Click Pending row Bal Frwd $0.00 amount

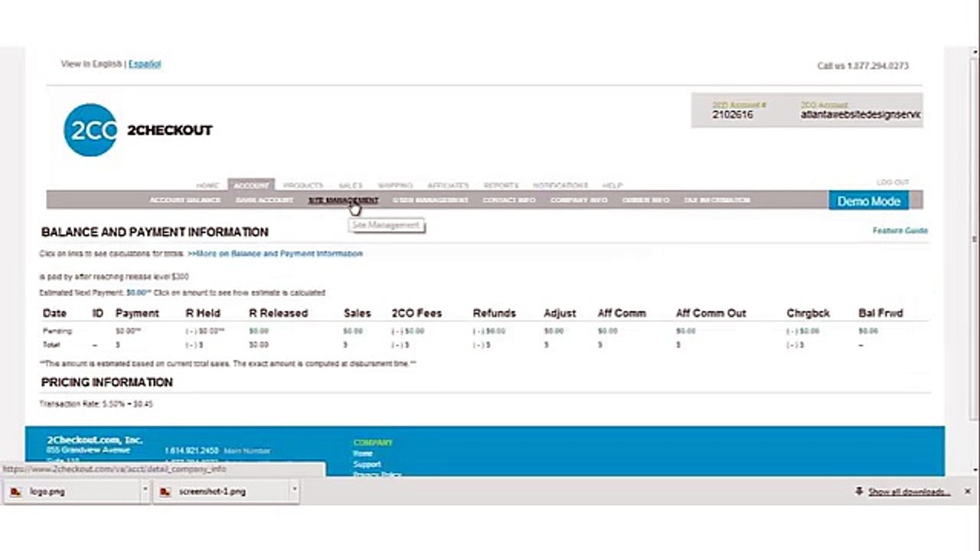(868, 331)
